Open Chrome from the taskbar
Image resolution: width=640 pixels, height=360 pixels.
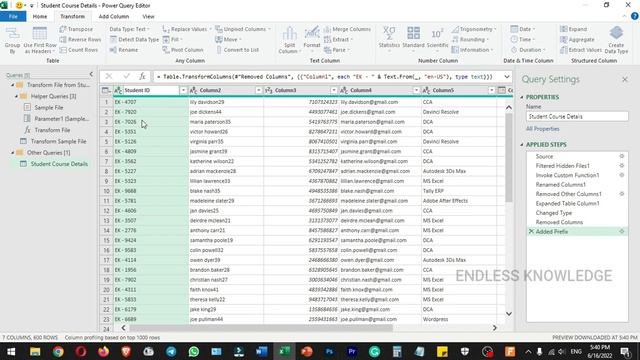point(58,351)
